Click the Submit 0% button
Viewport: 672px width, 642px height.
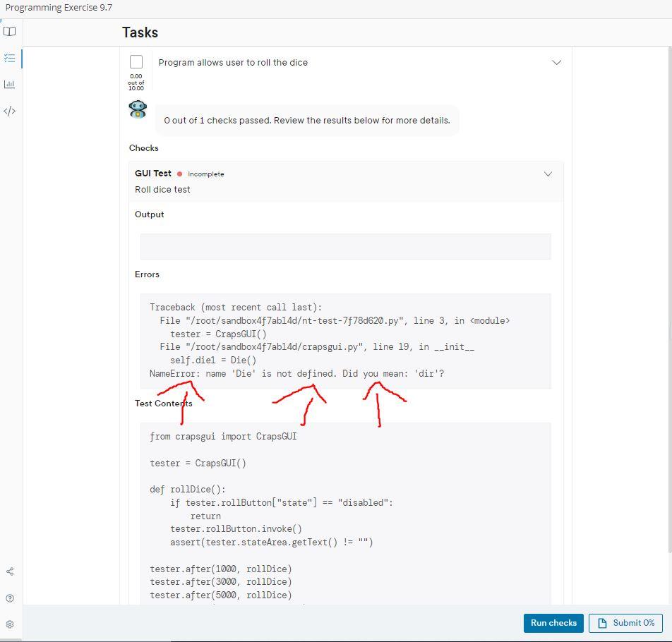(x=626, y=623)
